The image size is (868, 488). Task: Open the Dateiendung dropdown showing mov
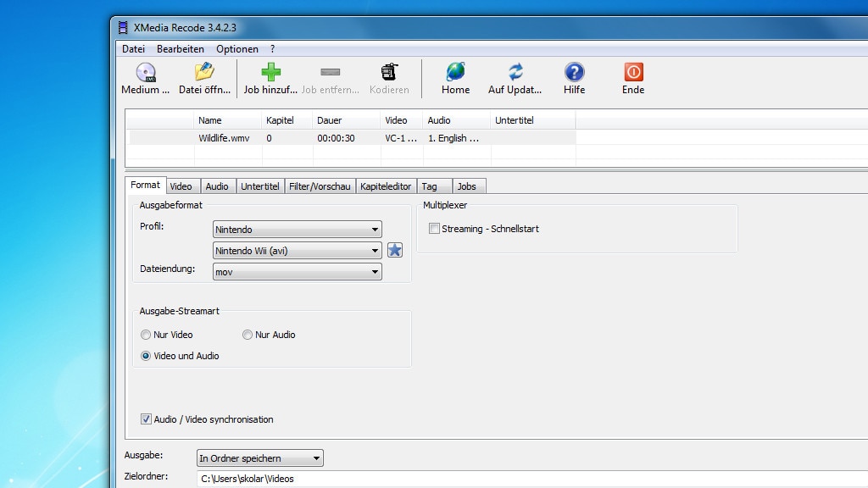coord(297,272)
